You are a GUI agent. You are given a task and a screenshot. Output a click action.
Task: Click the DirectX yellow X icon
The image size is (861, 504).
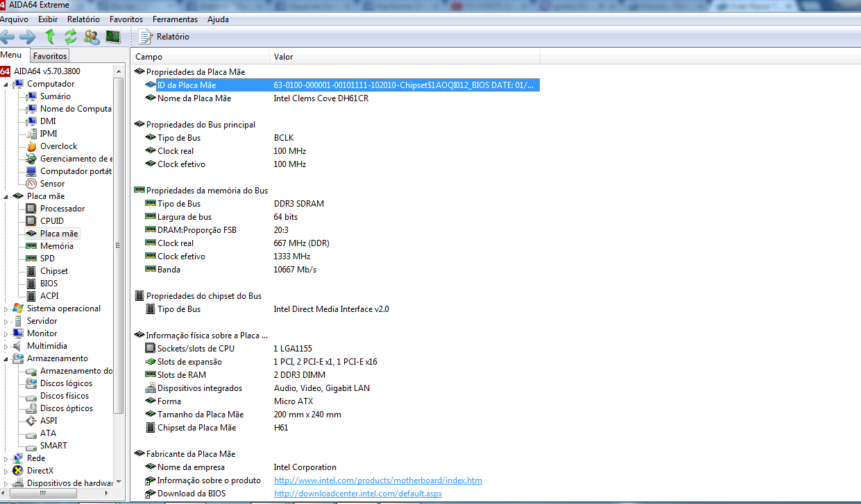click(x=18, y=471)
